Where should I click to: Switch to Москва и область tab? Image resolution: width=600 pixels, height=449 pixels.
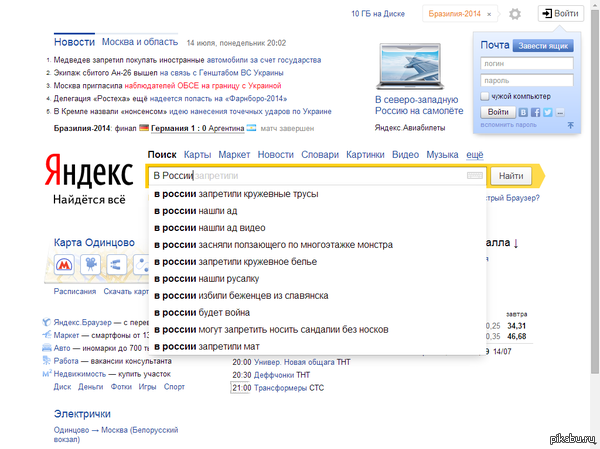click(140, 42)
